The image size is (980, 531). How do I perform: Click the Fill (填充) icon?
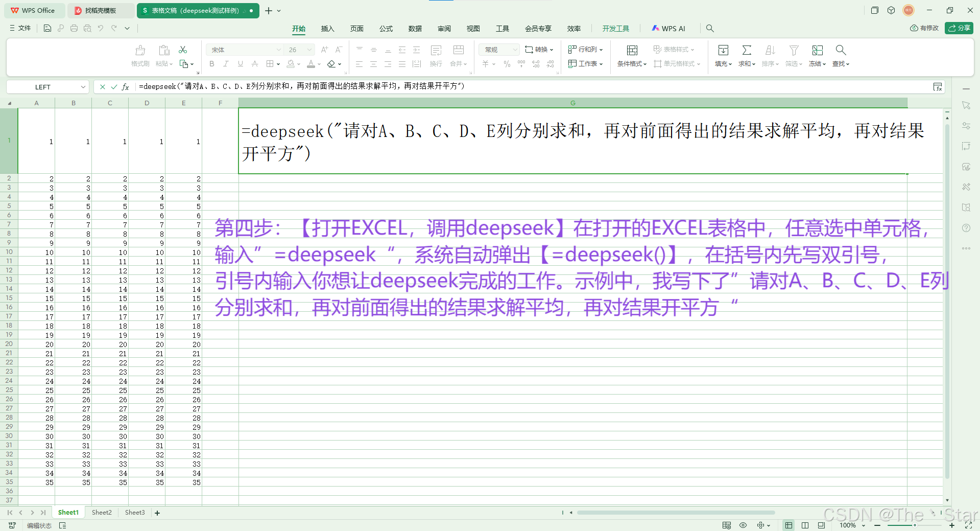click(723, 50)
